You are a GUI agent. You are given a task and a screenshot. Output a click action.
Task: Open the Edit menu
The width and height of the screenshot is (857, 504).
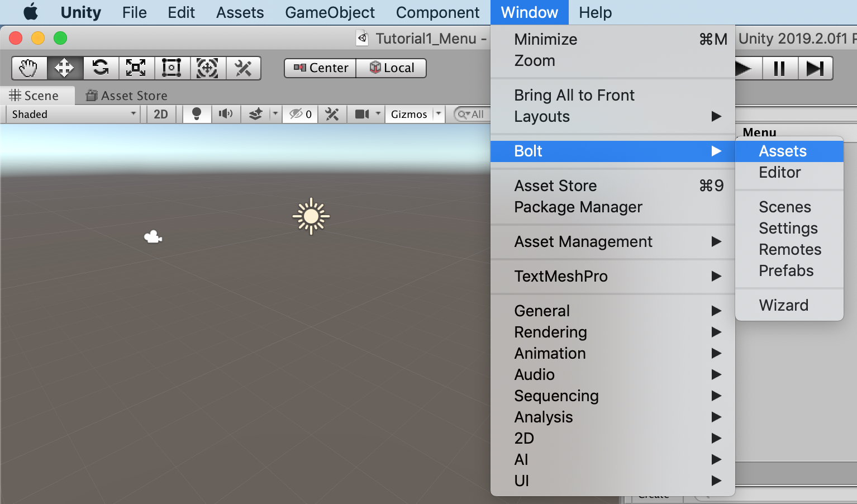182,12
